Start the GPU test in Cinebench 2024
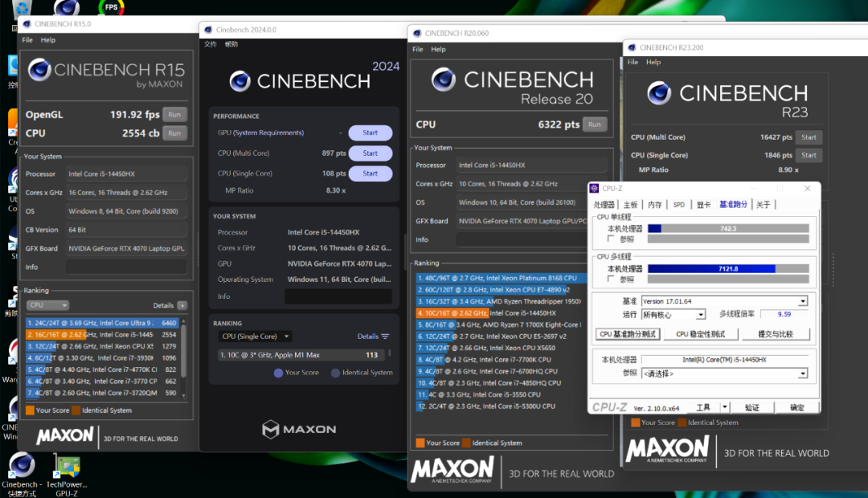This screenshot has width=868, height=498. [x=371, y=133]
